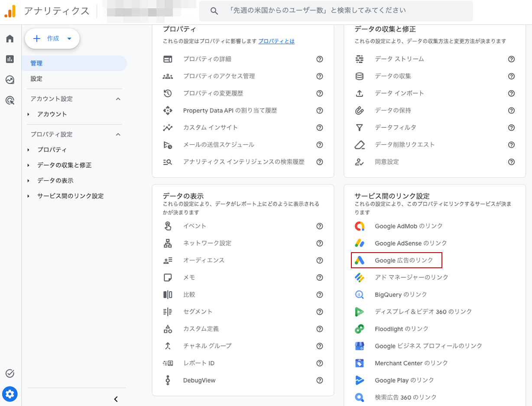The height and width of the screenshot is (406, 532).
Task: Expand the プロパティ tree item
Action: click(x=29, y=150)
